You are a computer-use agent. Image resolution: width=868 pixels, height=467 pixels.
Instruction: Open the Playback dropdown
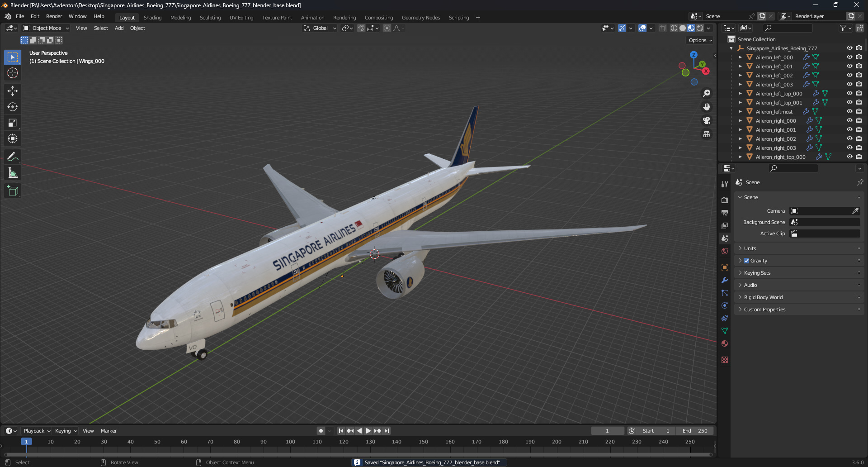[x=37, y=431]
